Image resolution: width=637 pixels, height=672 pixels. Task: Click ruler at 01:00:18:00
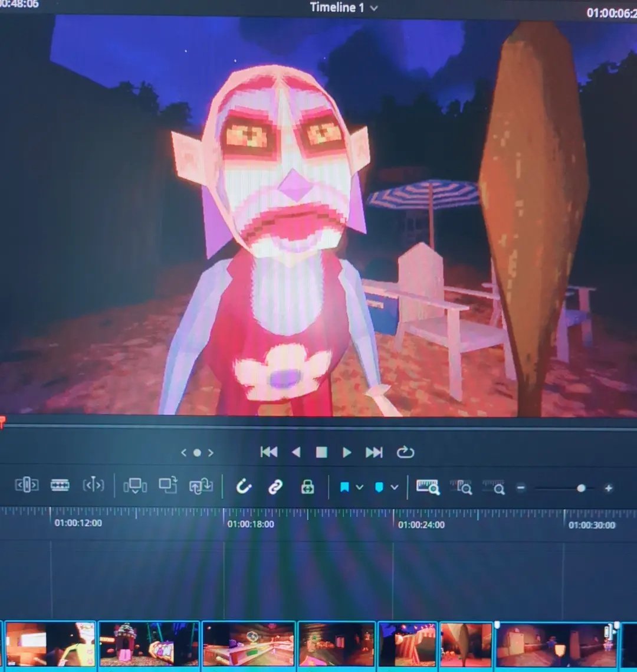(251, 524)
